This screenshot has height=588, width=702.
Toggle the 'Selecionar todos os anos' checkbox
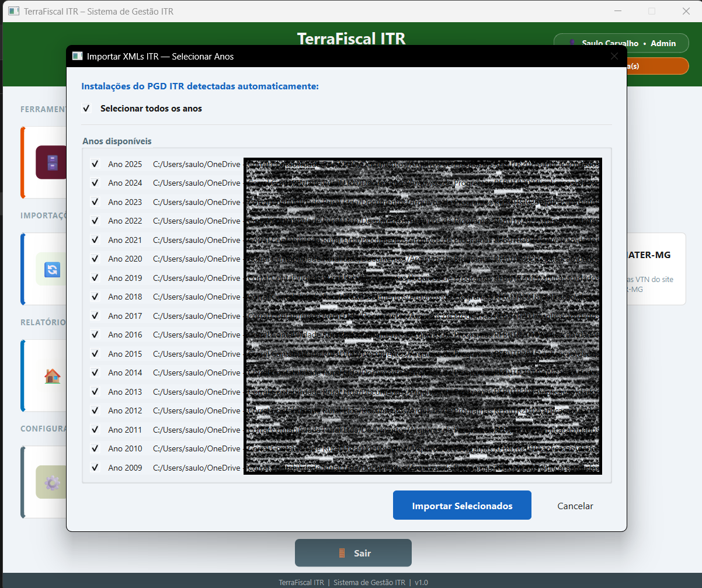coord(87,109)
